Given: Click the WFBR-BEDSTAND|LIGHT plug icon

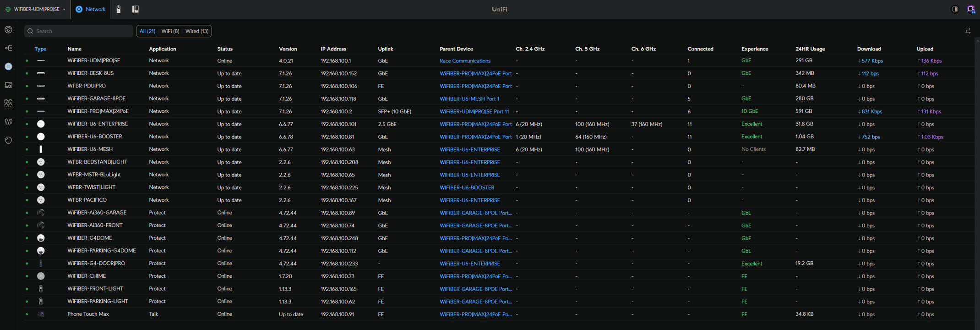Looking at the screenshot, I should 41,162.
